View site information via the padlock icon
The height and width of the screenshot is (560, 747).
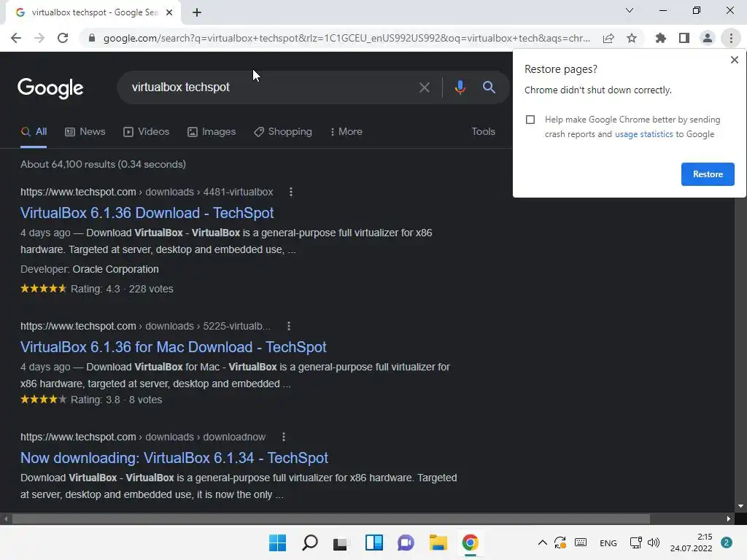point(92,38)
